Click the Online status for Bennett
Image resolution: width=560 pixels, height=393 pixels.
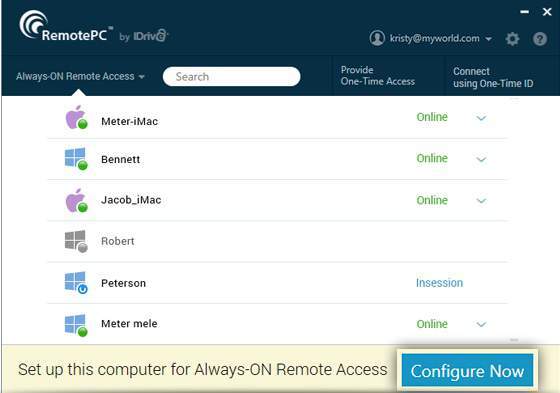432,158
